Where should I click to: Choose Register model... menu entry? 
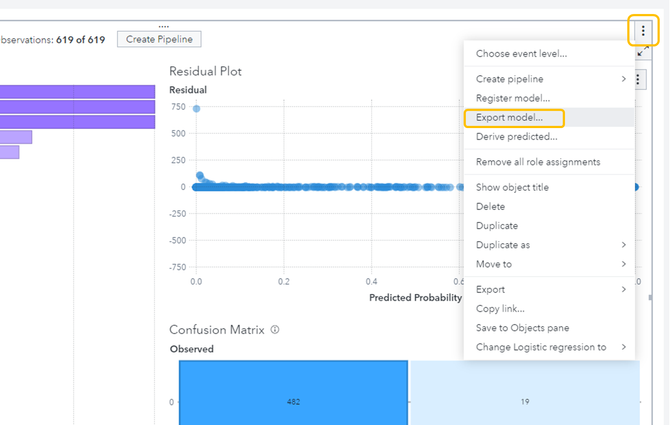512,98
